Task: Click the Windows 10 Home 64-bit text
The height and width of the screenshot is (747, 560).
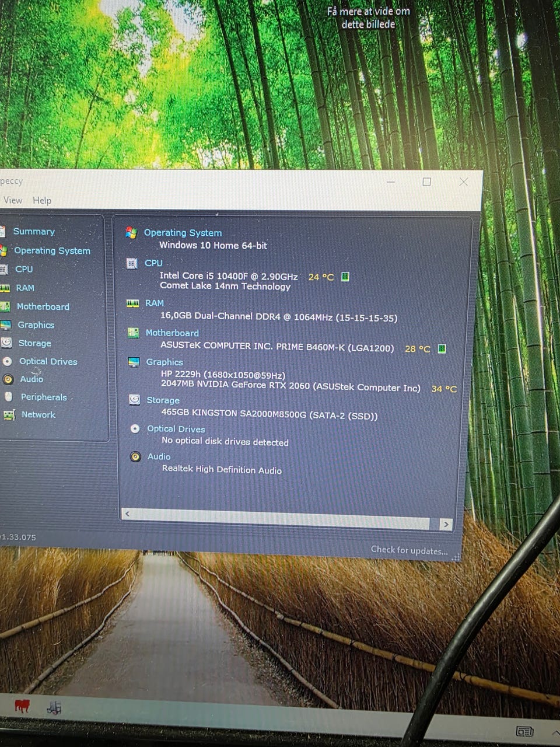Action: [x=213, y=246]
